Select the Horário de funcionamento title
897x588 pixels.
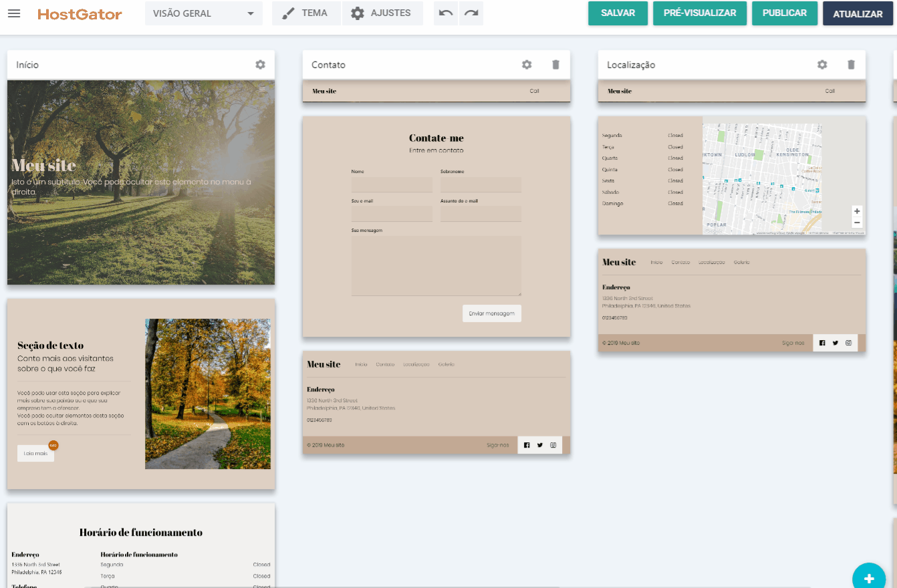(x=141, y=533)
